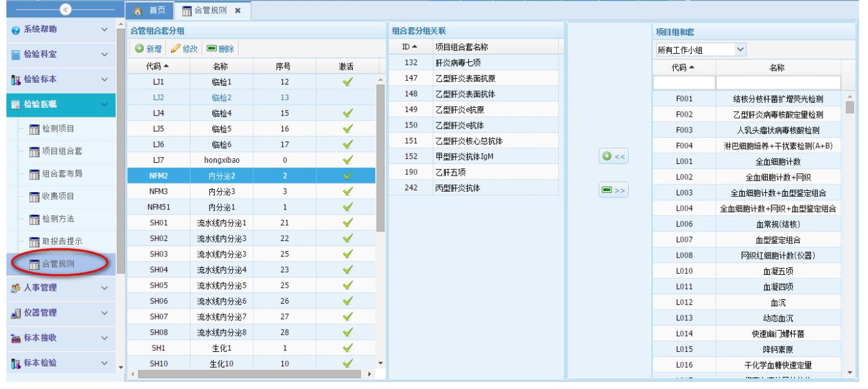Click the green 新增 add icon
The width and height of the screenshot is (868, 389).
click(138, 49)
